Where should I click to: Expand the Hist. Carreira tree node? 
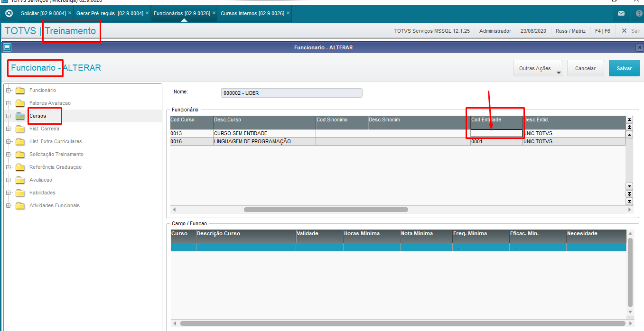point(8,129)
